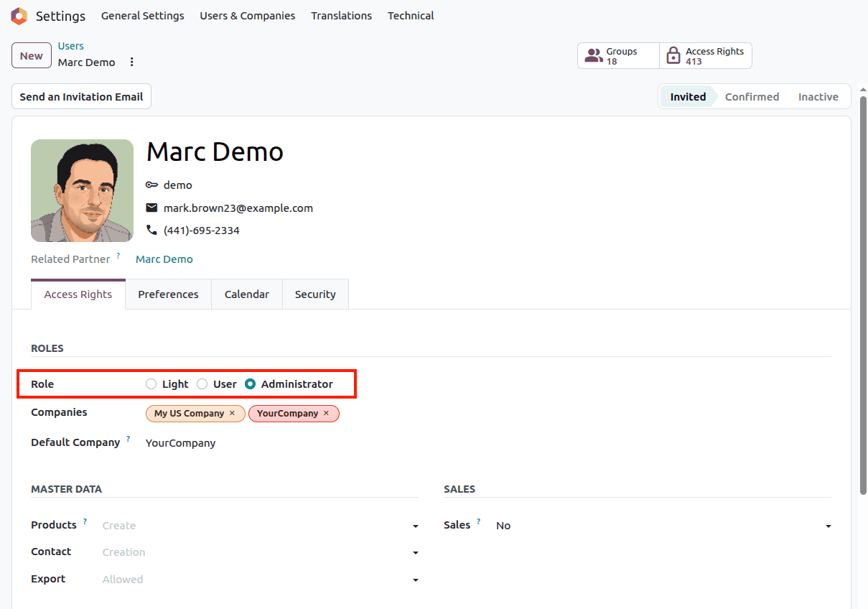The image size is (868, 609).
Task: Show help tooltip for Related Partner
Action: coord(118,256)
